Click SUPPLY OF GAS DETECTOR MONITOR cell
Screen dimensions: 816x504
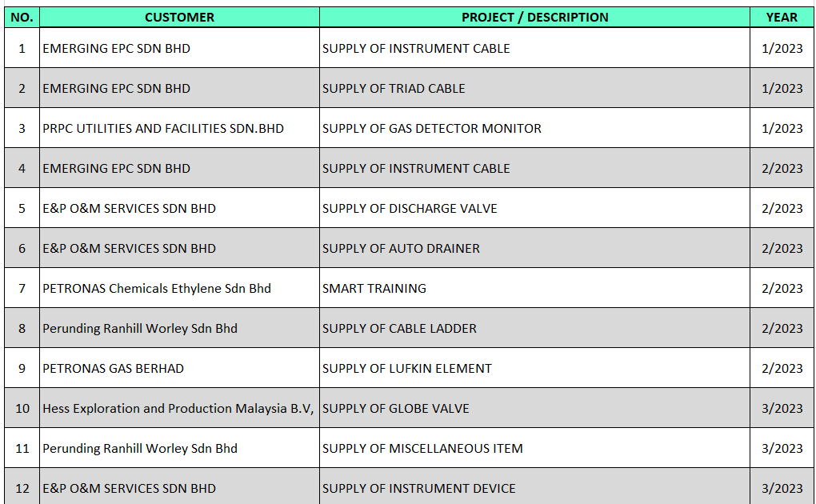coord(432,128)
